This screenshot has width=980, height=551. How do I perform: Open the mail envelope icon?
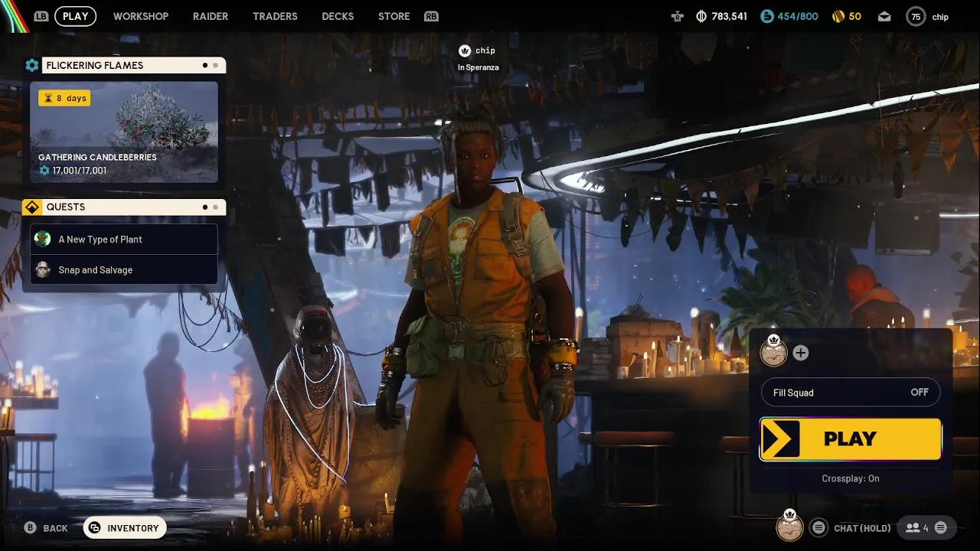point(884,16)
